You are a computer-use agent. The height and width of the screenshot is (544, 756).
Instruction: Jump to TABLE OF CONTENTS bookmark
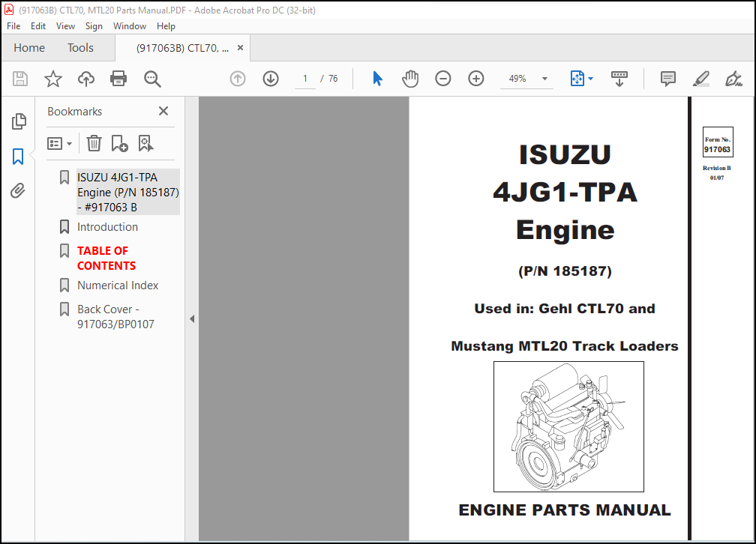pos(106,259)
